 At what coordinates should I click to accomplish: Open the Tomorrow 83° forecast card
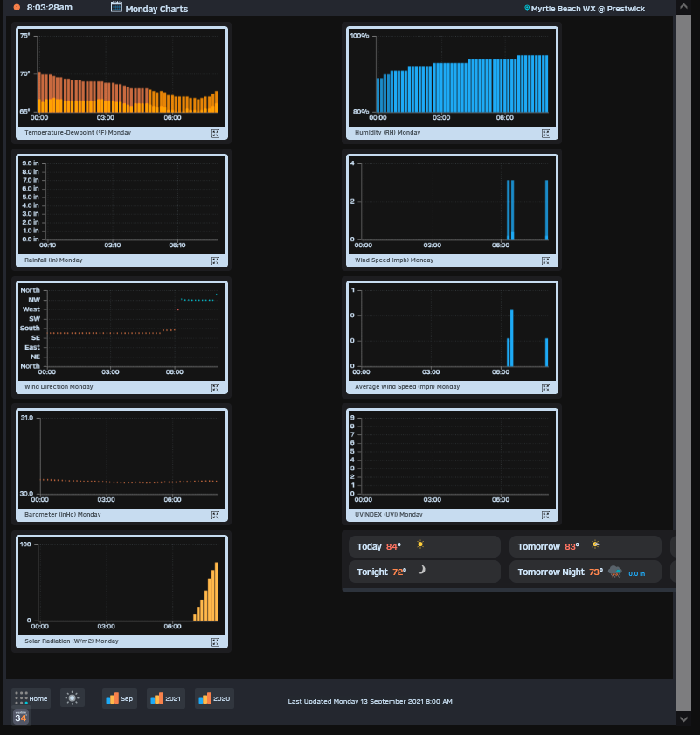coord(586,546)
